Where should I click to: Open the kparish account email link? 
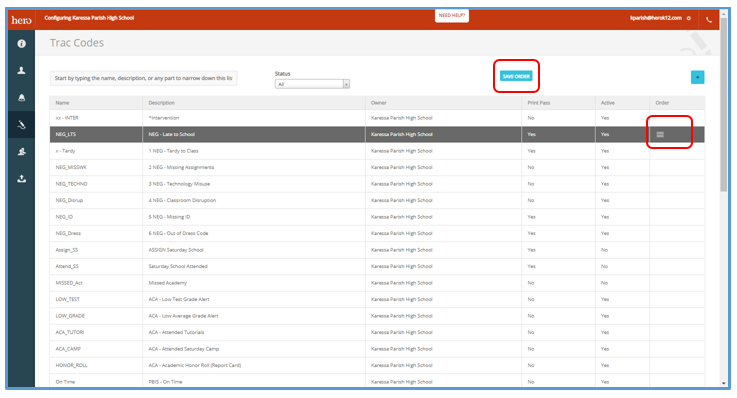656,18
